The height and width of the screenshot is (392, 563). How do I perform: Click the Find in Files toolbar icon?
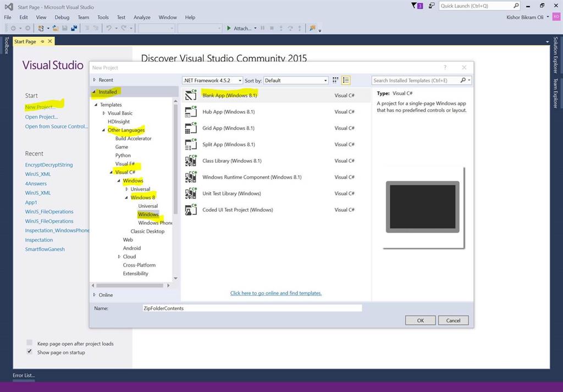point(312,28)
